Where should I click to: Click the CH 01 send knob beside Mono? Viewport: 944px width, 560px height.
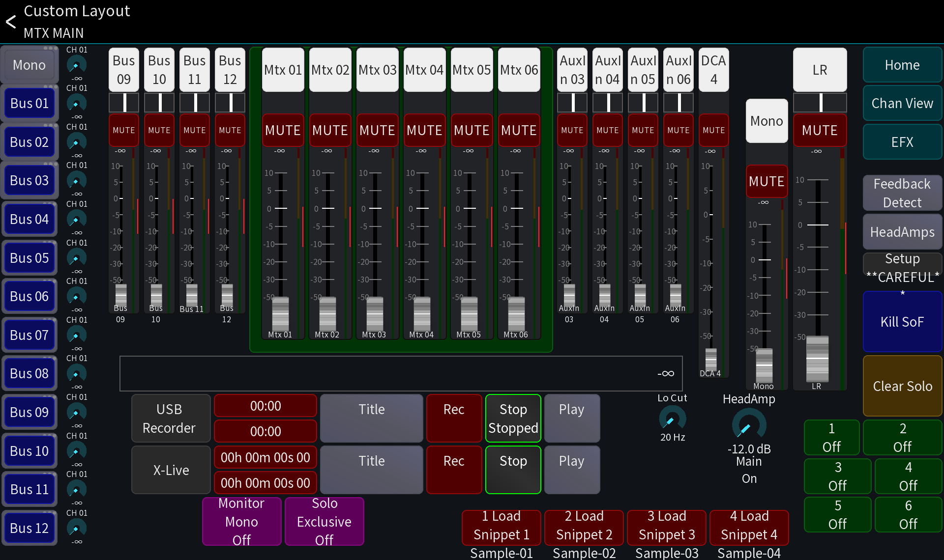[x=76, y=65]
